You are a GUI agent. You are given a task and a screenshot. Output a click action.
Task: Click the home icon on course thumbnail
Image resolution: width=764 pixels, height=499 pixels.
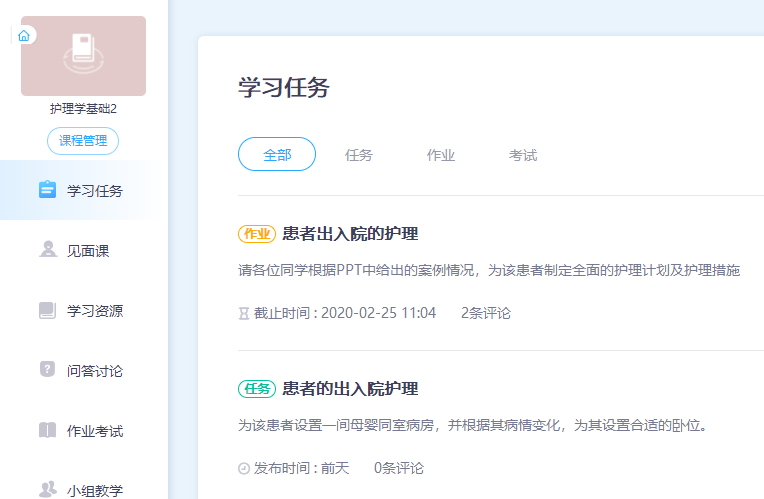pyautogui.click(x=25, y=35)
